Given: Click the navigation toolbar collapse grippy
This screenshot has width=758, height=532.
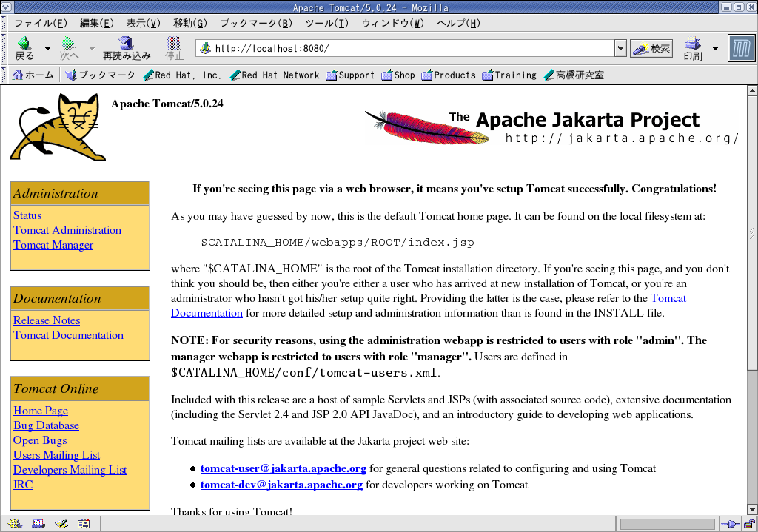Looking at the screenshot, I should point(4,48).
